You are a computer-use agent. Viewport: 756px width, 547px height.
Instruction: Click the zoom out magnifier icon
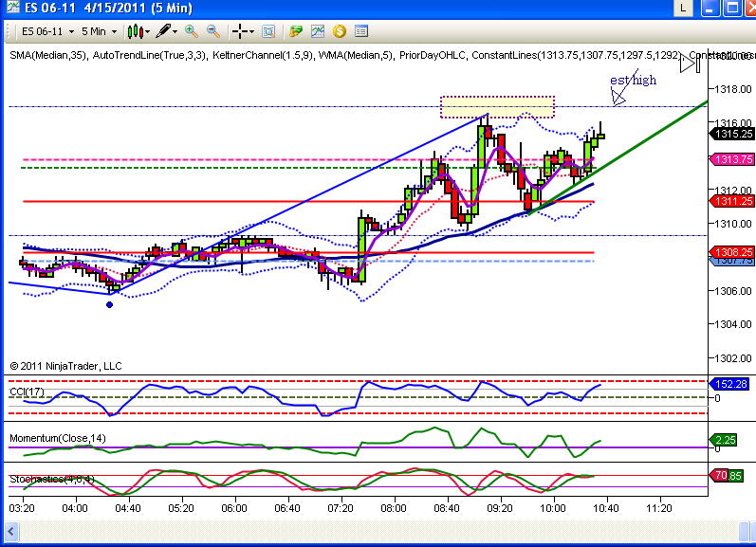click(213, 31)
